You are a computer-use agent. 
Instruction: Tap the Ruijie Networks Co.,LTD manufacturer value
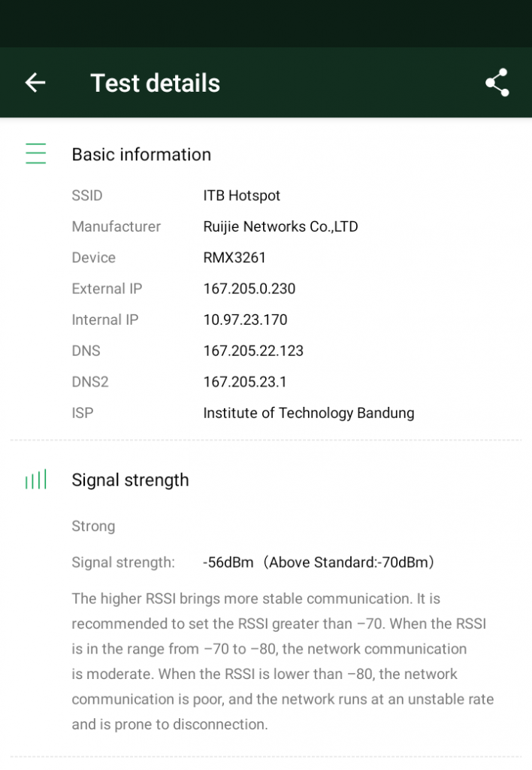pos(281,226)
